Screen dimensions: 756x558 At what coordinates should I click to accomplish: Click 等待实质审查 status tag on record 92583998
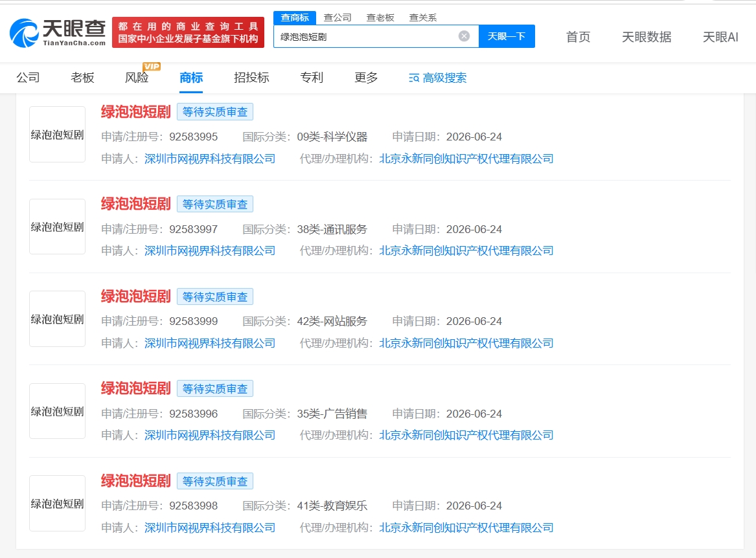coord(215,482)
